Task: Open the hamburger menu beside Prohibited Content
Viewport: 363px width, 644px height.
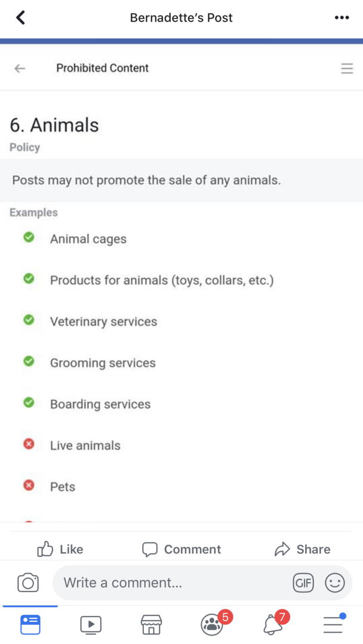Action: (347, 69)
